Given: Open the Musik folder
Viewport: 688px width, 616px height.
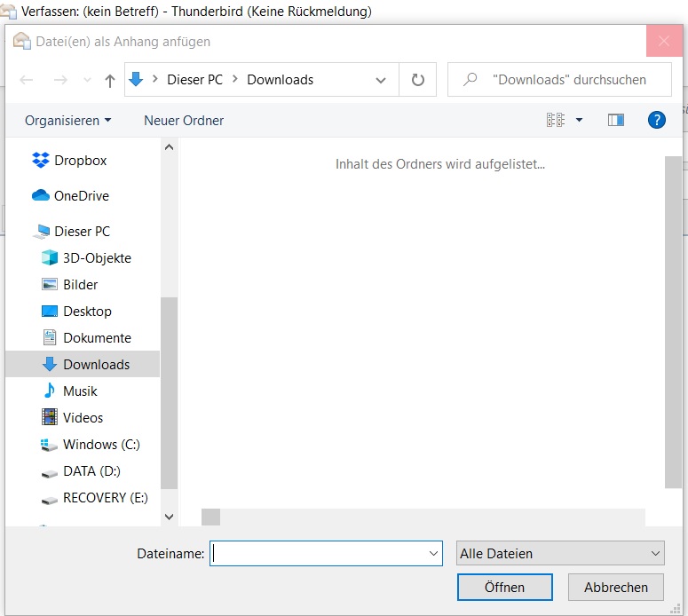Looking at the screenshot, I should coord(80,391).
